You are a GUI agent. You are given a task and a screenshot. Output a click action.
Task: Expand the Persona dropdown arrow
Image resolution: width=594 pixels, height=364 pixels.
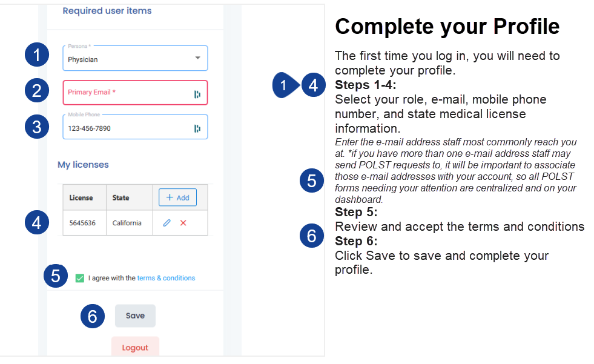tap(197, 58)
